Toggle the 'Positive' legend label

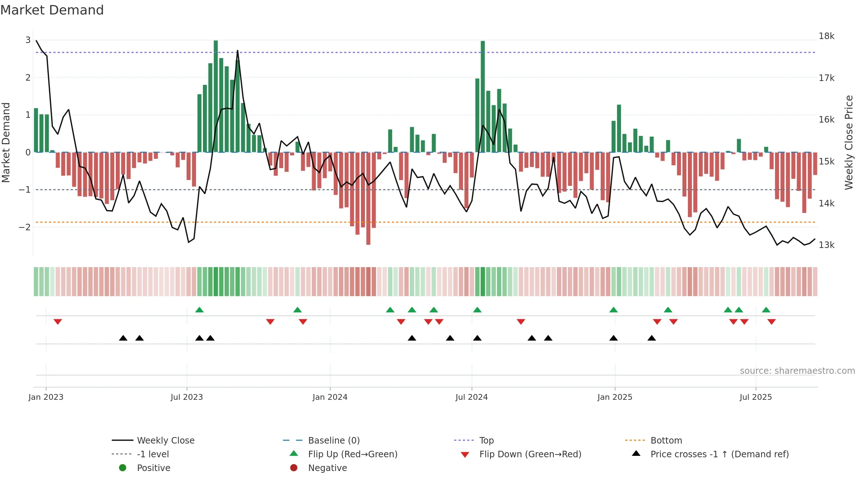pyautogui.click(x=153, y=468)
